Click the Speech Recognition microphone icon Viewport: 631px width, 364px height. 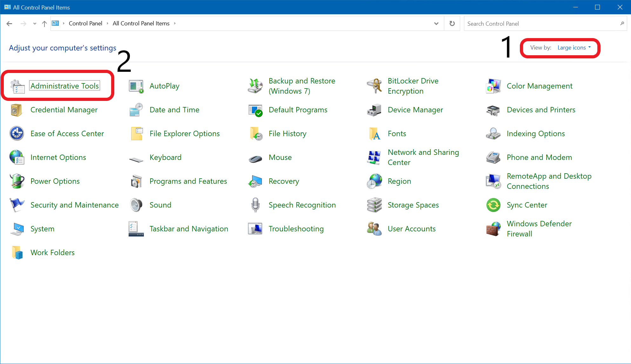click(255, 205)
